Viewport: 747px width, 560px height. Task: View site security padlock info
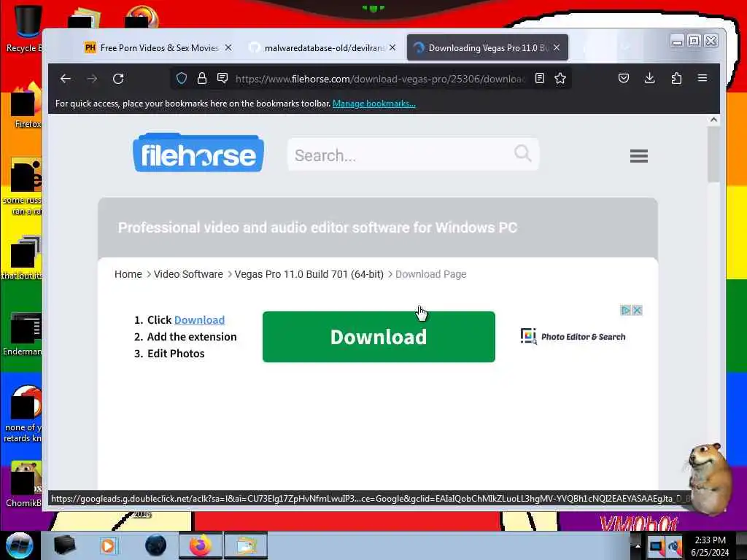tap(201, 78)
